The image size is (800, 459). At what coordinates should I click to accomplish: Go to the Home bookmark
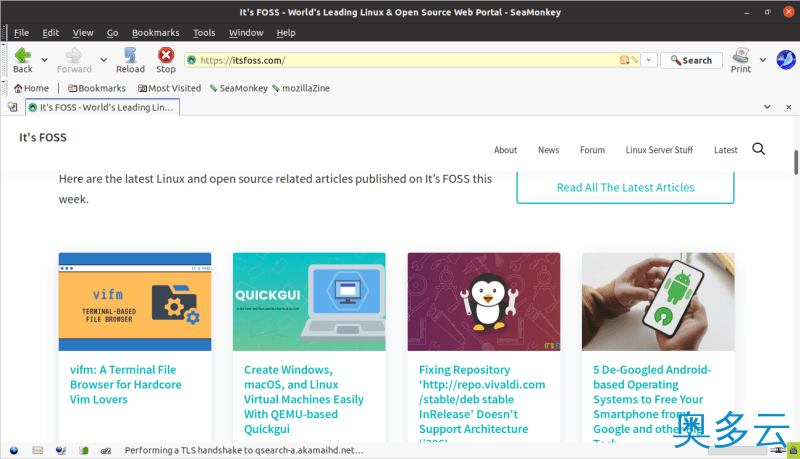[31, 88]
